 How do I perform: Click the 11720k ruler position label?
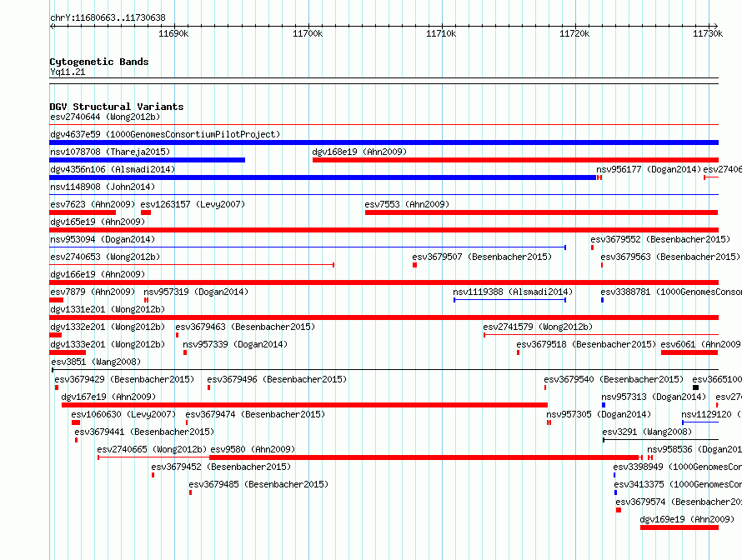coord(574,33)
